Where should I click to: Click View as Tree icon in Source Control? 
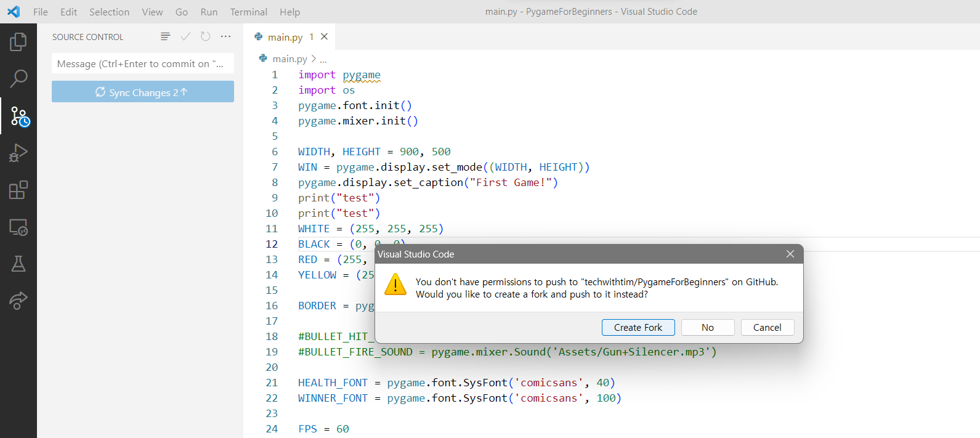point(165,36)
